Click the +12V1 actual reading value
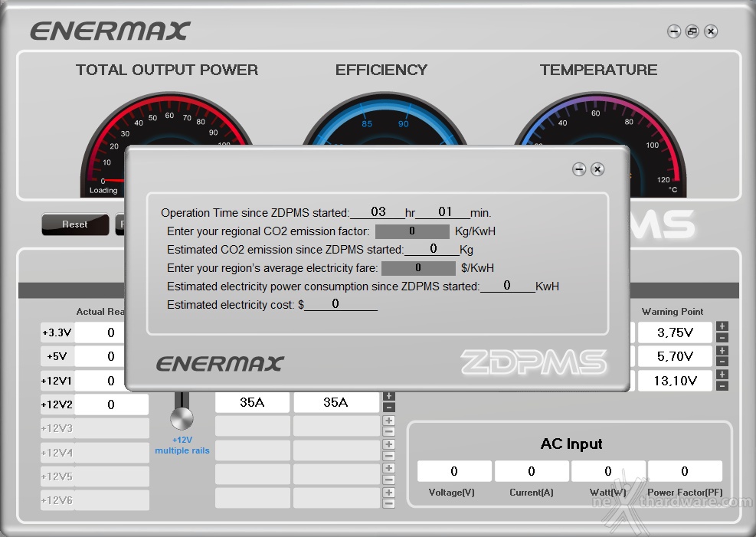756x537 pixels. [100, 381]
